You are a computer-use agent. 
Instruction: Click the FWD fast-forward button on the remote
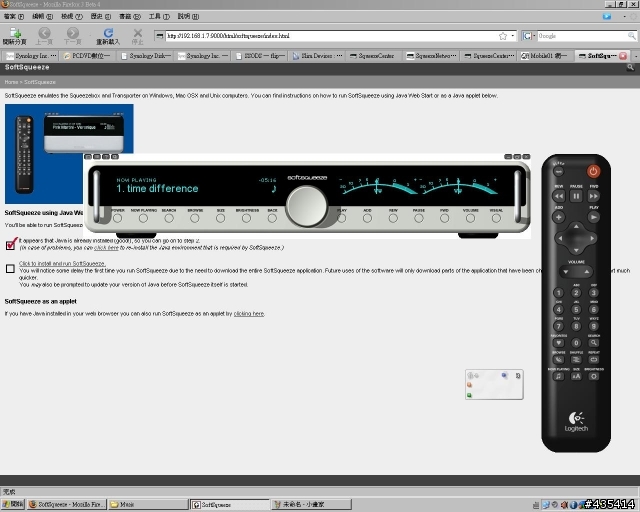click(593, 196)
